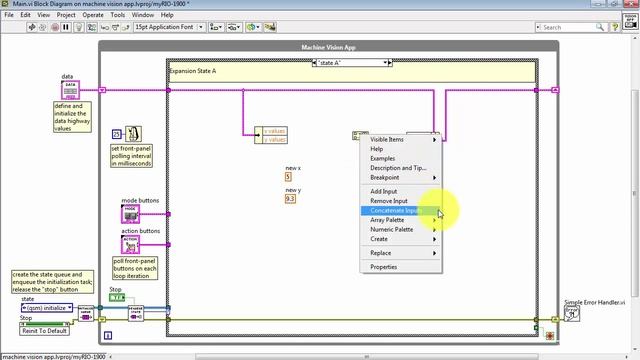
Task: Click the loop iteration terminal i
Action: [108, 336]
